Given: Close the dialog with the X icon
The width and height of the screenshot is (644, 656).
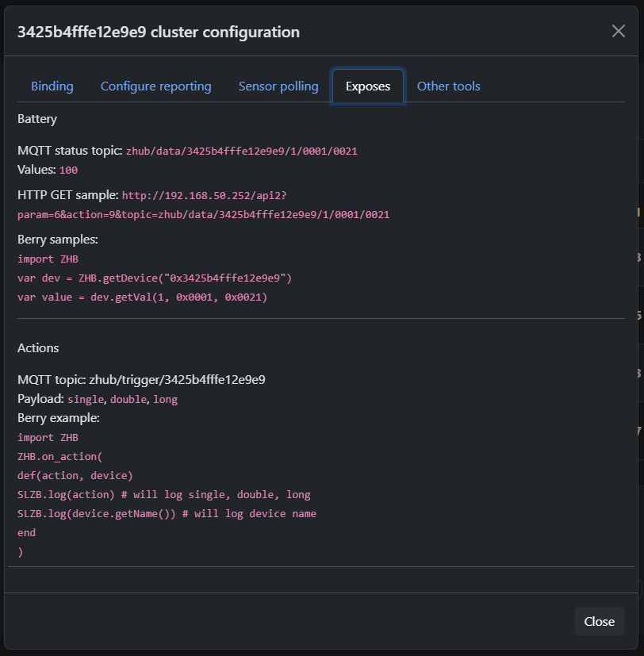Looking at the screenshot, I should [618, 32].
